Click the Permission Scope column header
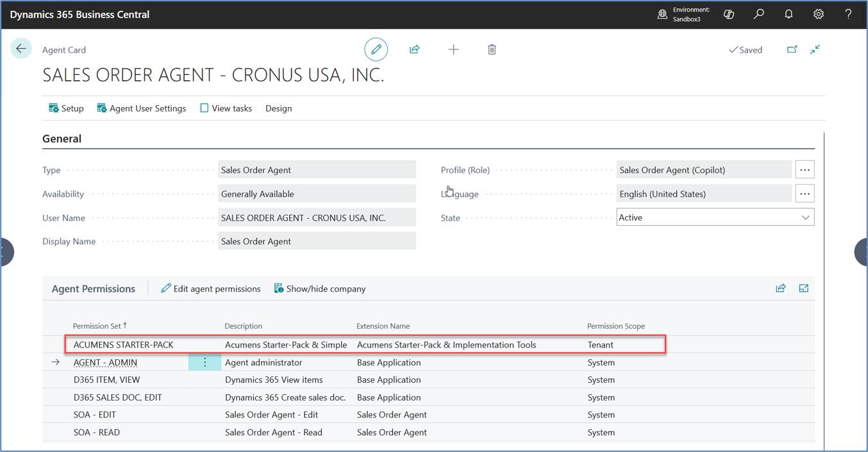 pyautogui.click(x=616, y=326)
